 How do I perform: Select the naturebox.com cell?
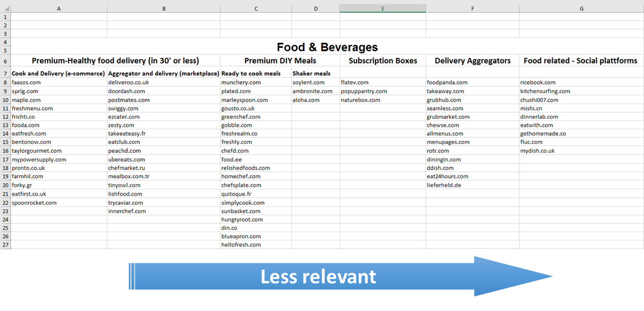(383, 100)
